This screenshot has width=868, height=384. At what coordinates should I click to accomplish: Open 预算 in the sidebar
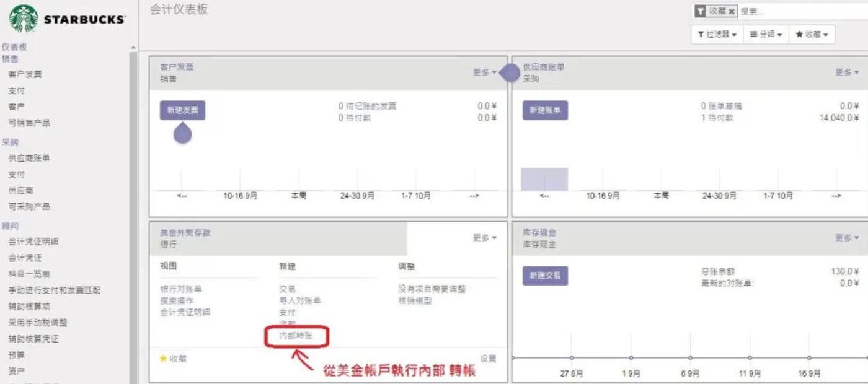click(17, 355)
